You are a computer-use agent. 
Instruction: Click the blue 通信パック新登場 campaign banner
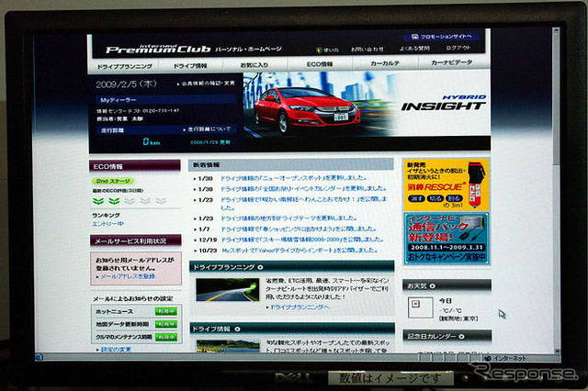pos(447,239)
